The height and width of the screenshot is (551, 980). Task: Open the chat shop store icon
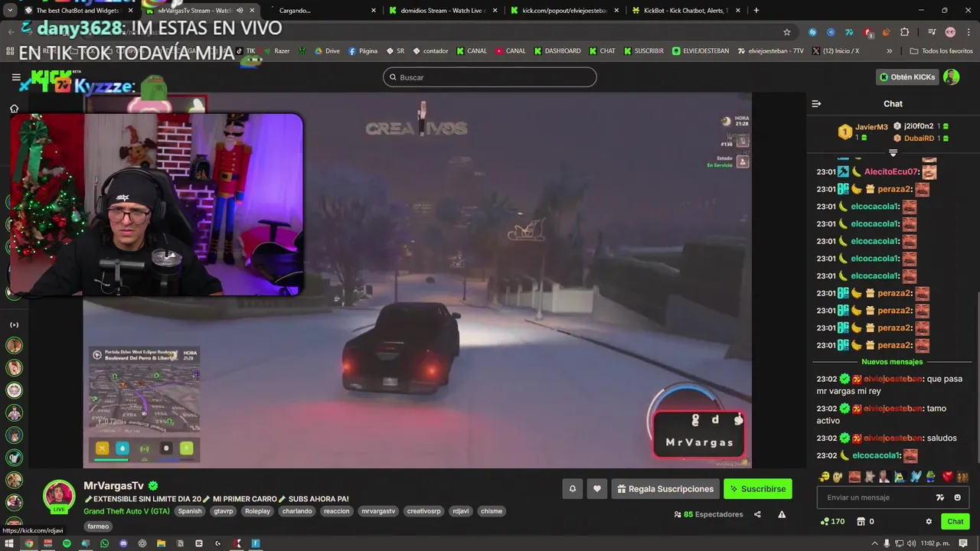click(861, 521)
